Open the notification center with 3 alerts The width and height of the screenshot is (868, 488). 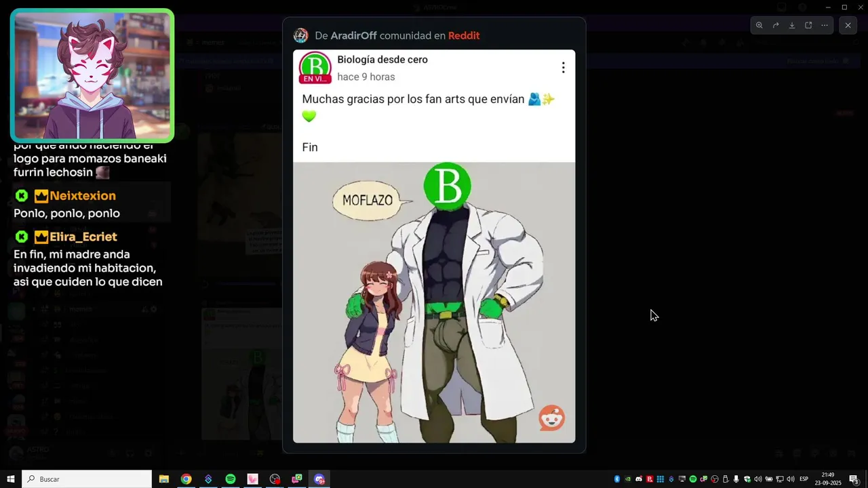click(854, 479)
